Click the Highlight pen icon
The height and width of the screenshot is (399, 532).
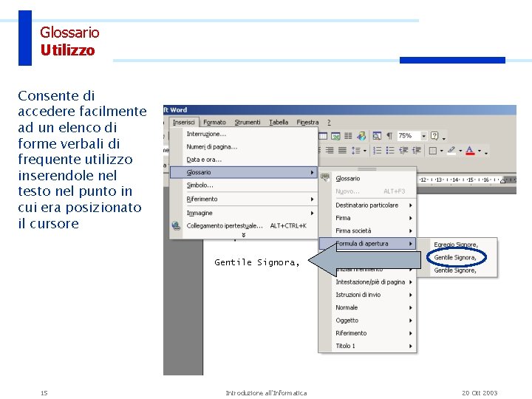point(451,150)
